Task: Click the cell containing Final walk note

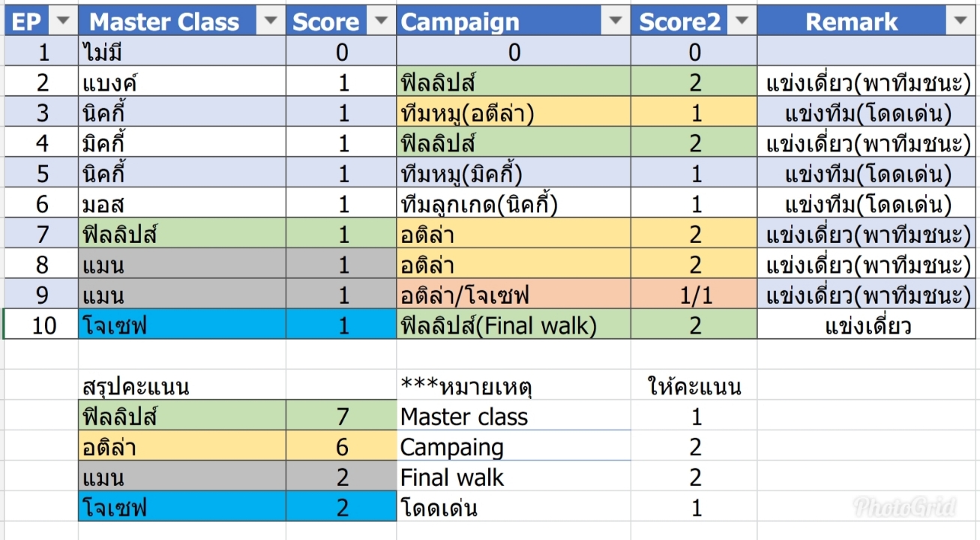Action: coord(514,477)
